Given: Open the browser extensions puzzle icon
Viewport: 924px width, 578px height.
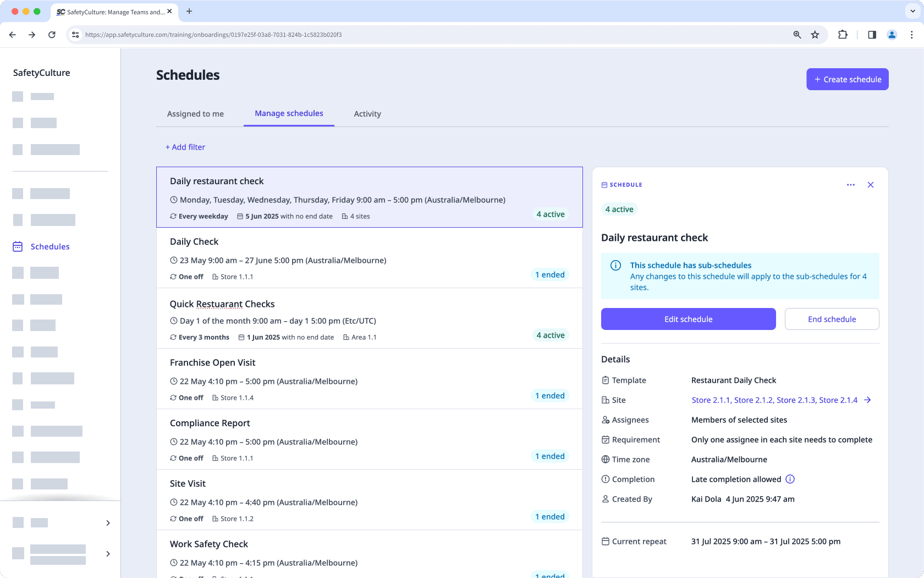Looking at the screenshot, I should 843,34.
